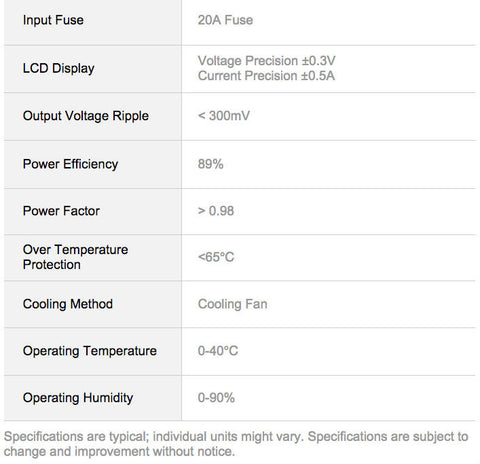Select the Cooling Fan value

coord(232,304)
